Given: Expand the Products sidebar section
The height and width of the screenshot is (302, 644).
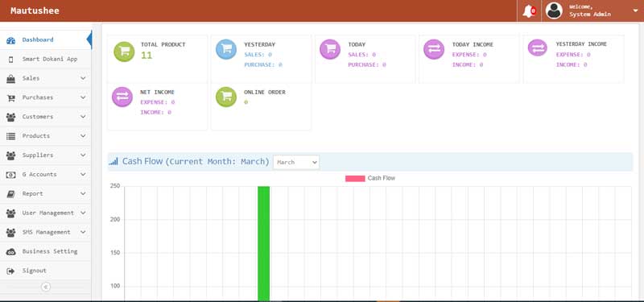Looking at the screenshot, I should [x=45, y=136].
